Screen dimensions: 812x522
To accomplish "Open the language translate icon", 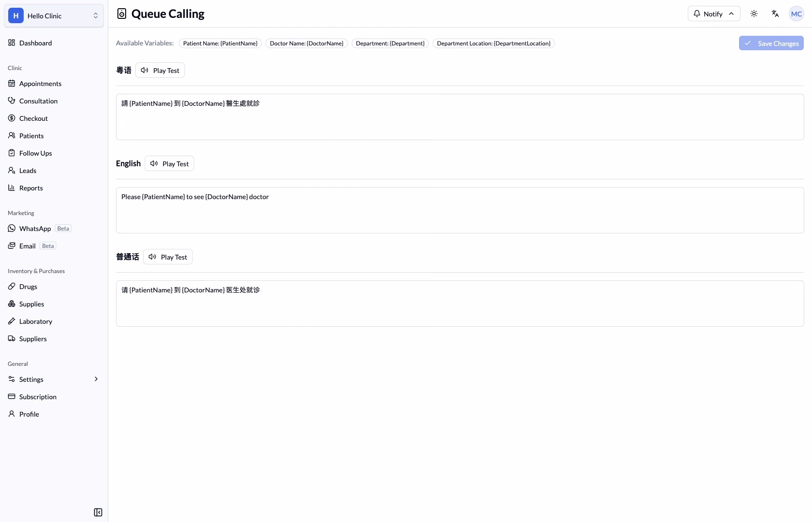I will coord(775,14).
